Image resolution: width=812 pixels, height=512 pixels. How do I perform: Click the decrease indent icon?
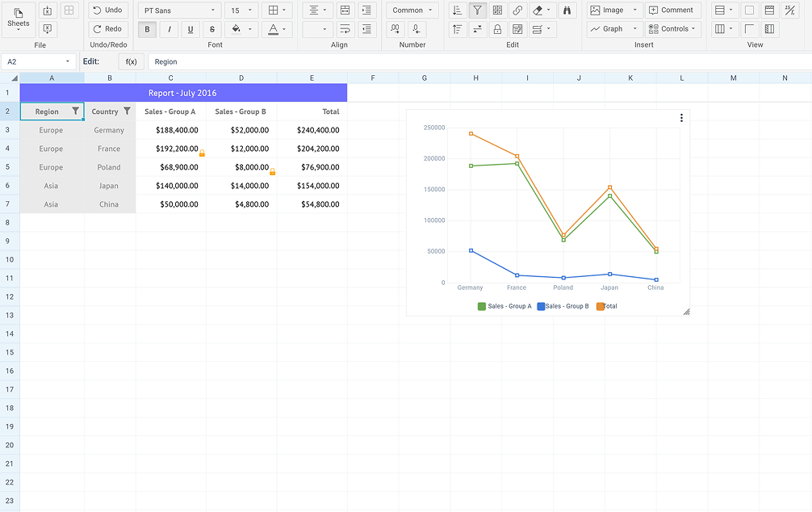pyautogui.click(x=366, y=30)
